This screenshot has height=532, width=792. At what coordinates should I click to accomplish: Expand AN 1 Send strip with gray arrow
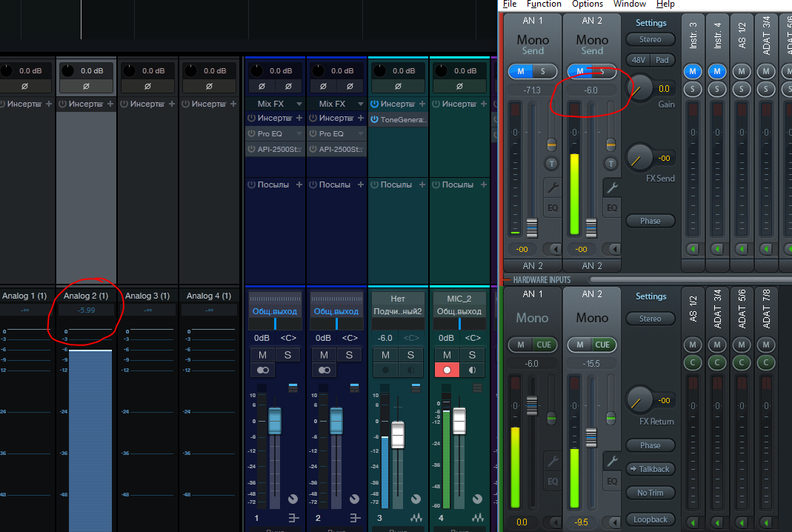[x=555, y=248]
